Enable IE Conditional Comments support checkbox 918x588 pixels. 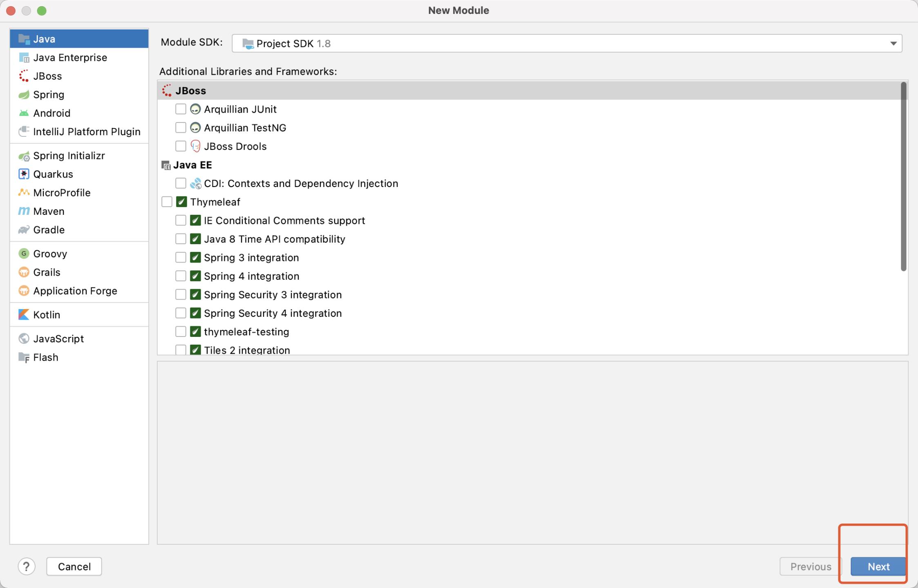click(181, 220)
